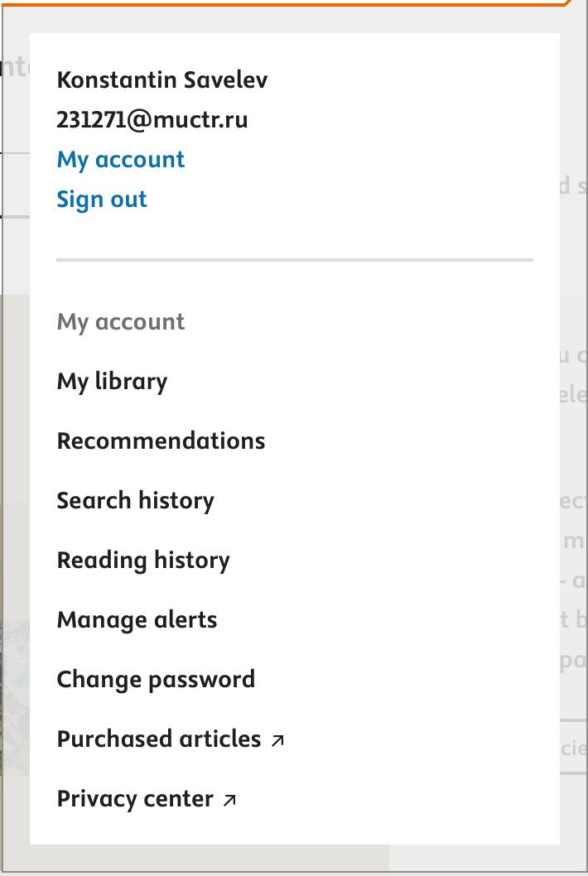Viewport: 588px width, 876px height.
Task: Open Purchased articles text link
Action: (x=159, y=739)
